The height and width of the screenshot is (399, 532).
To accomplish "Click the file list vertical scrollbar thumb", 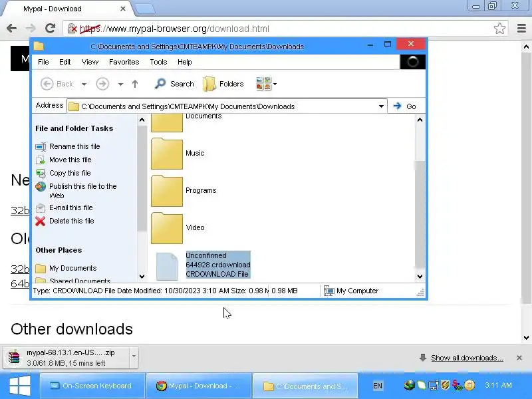I will point(420,214).
